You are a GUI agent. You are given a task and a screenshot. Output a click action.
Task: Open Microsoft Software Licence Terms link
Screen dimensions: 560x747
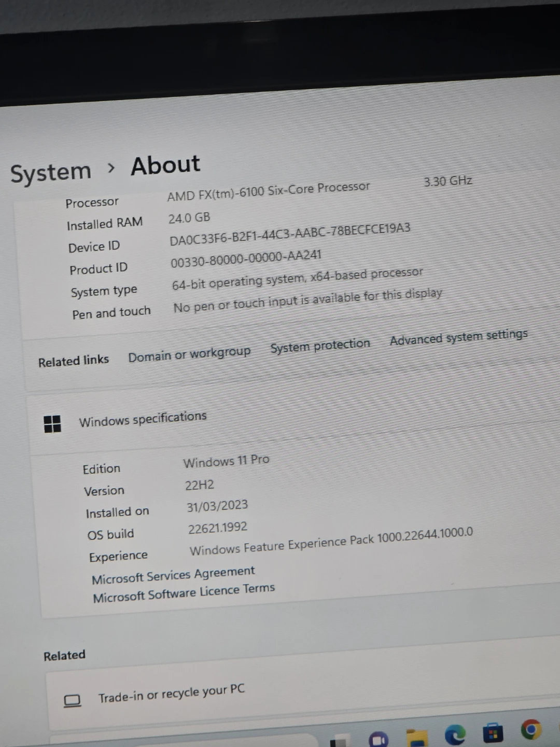pyautogui.click(x=184, y=593)
